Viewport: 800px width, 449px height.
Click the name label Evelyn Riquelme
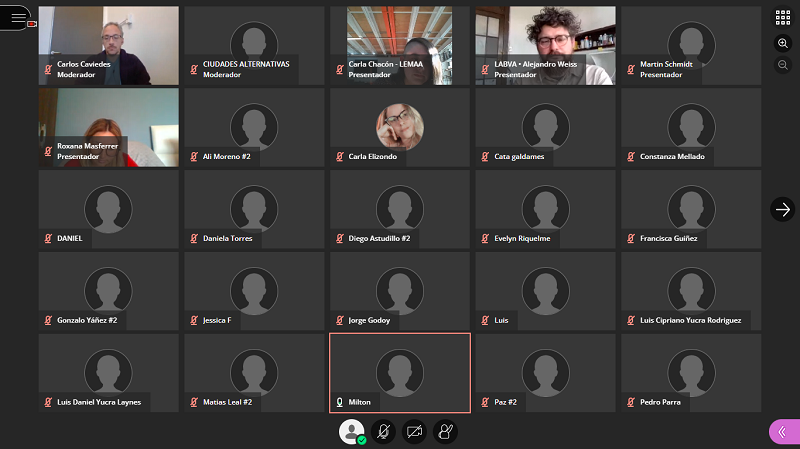(522, 238)
